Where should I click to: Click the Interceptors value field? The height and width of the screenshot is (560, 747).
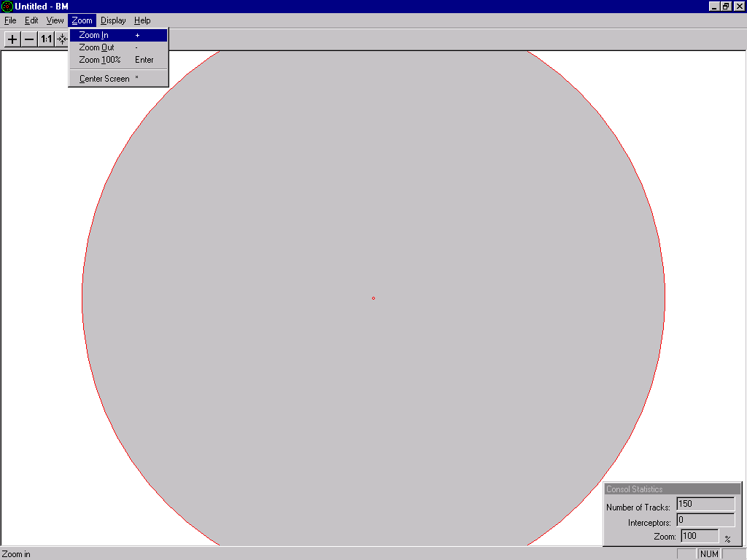pyautogui.click(x=705, y=520)
